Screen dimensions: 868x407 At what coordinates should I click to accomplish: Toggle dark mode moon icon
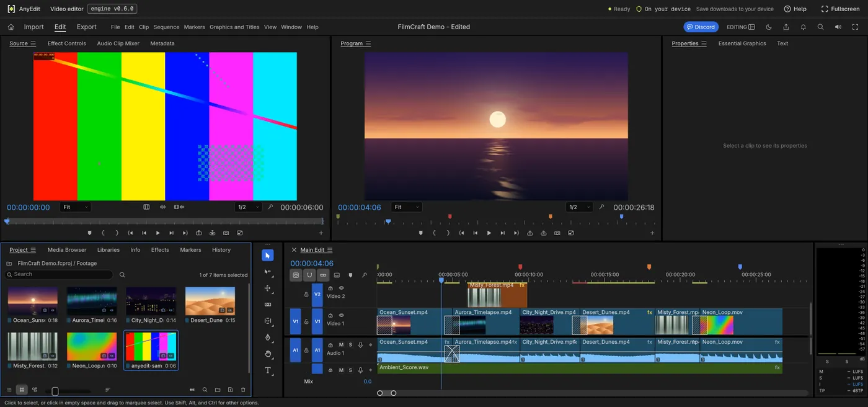pyautogui.click(x=769, y=27)
